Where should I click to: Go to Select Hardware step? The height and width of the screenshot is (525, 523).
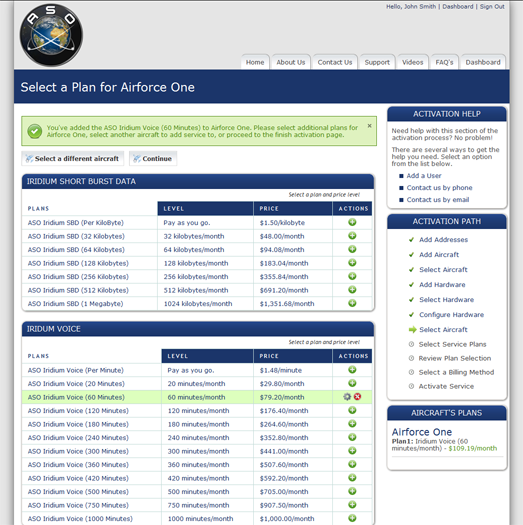pyautogui.click(x=446, y=300)
